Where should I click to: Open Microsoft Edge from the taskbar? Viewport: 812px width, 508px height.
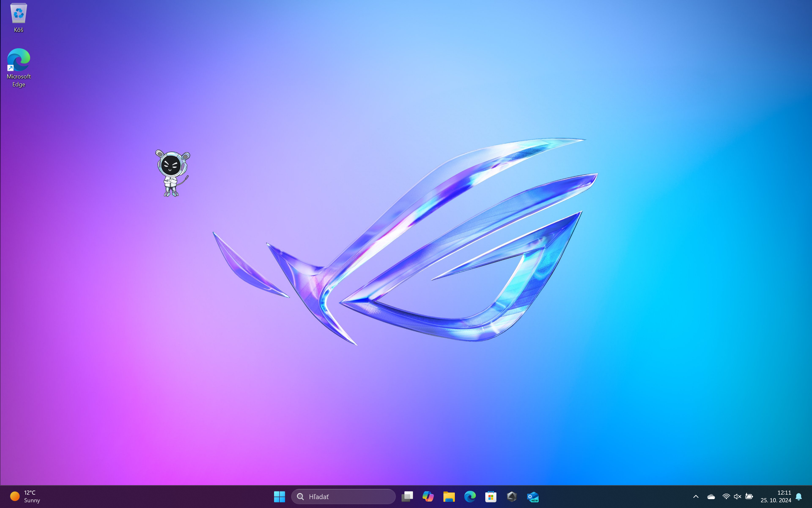pyautogui.click(x=470, y=496)
